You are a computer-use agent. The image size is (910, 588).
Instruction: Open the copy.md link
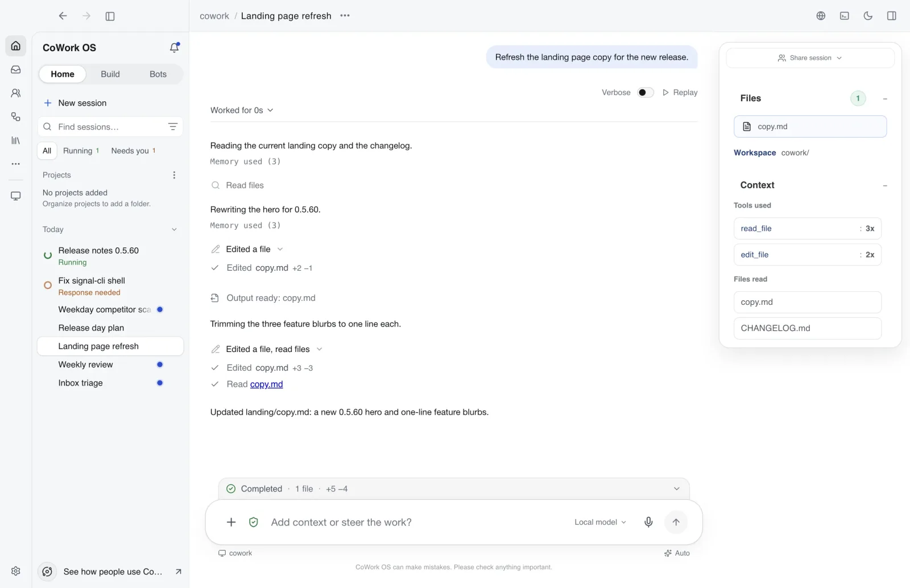267,384
